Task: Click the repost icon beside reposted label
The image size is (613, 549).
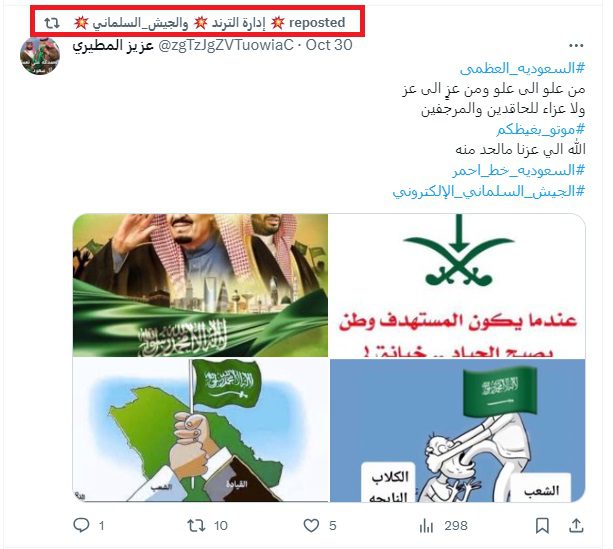Action: pos(52,23)
